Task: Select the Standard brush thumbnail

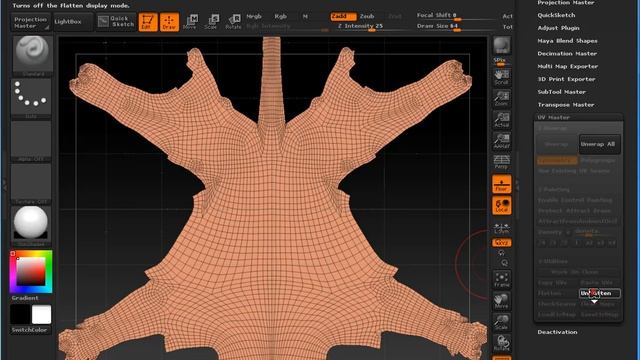Action: pyautogui.click(x=32, y=56)
